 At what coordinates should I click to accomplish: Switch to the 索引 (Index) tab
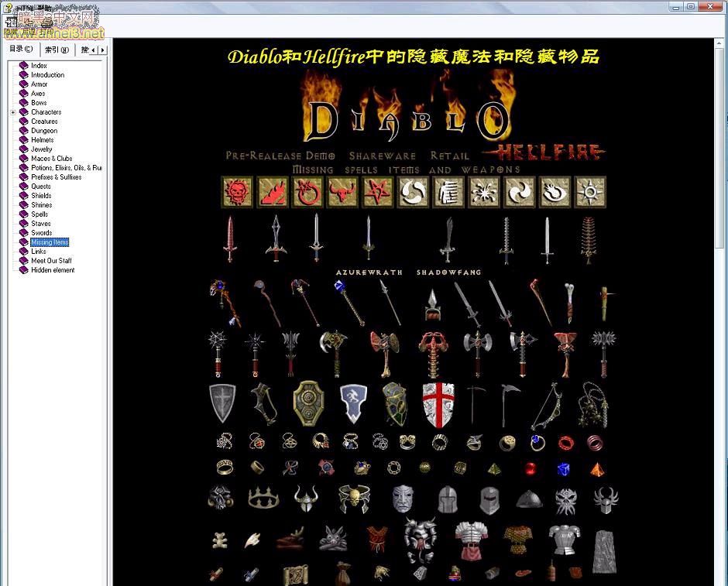click(x=57, y=50)
